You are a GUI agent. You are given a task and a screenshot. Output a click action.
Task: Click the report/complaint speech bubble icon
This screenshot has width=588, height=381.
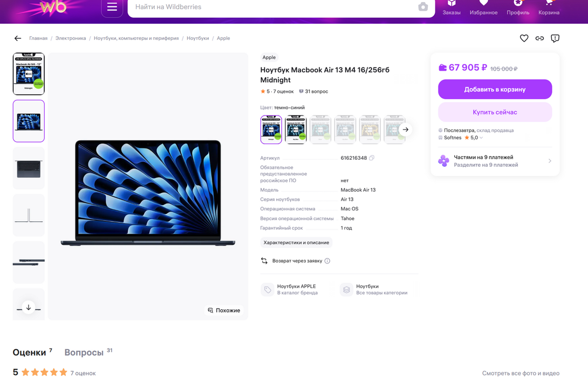pyautogui.click(x=555, y=38)
